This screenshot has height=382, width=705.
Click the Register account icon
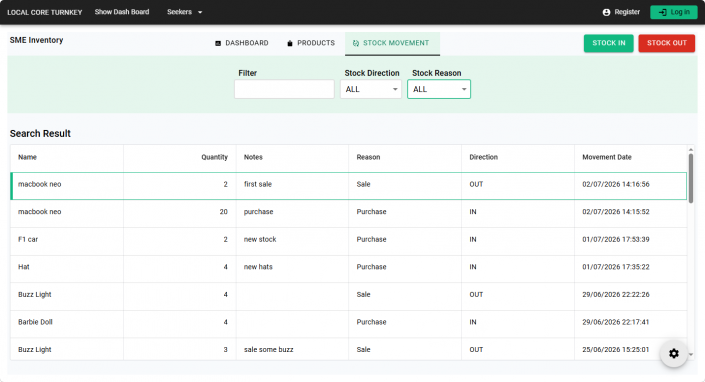point(606,12)
